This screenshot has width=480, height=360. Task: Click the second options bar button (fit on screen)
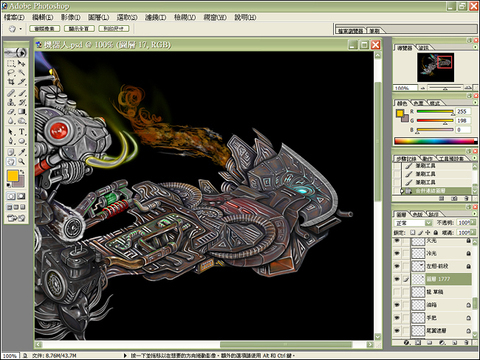79,29
